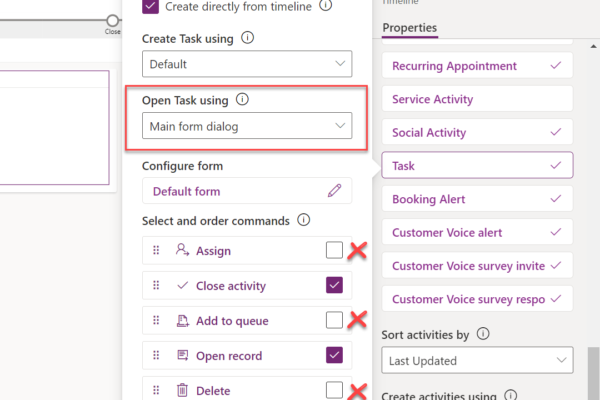Click the edit pencil icon for Default form
600x400 pixels.
tap(334, 191)
